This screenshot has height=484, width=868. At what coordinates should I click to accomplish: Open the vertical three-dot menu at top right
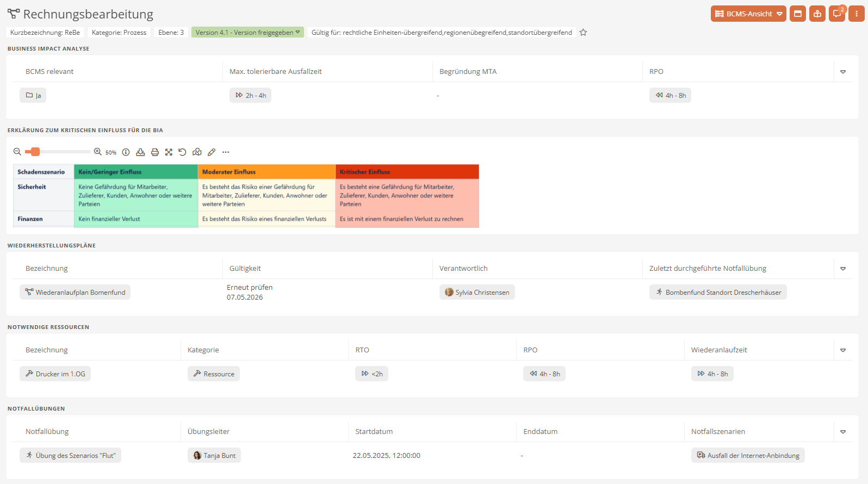pyautogui.click(x=857, y=14)
